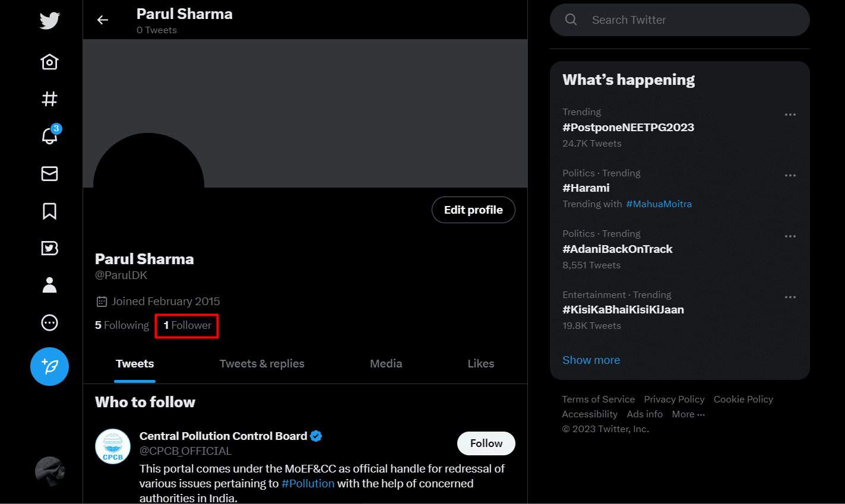Open Profile person icon in sidebar
The height and width of the screenshot is (504, 845).
(49, 285)
